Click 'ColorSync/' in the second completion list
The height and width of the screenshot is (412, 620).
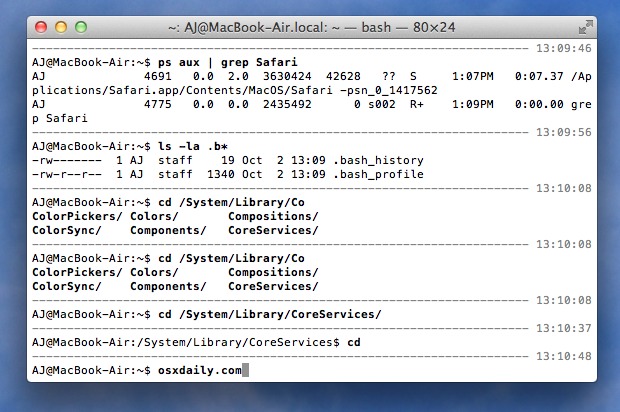click(67, 286)
